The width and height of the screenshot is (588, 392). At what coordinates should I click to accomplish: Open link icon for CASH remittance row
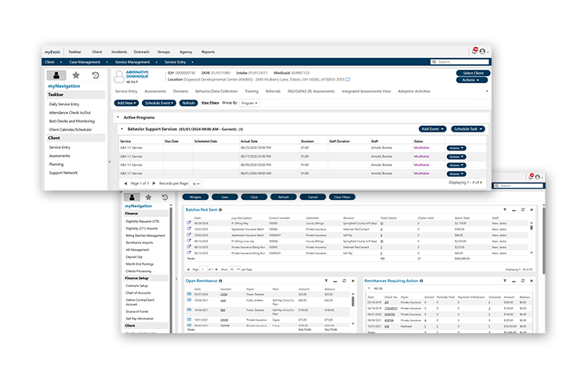(189, 294)
